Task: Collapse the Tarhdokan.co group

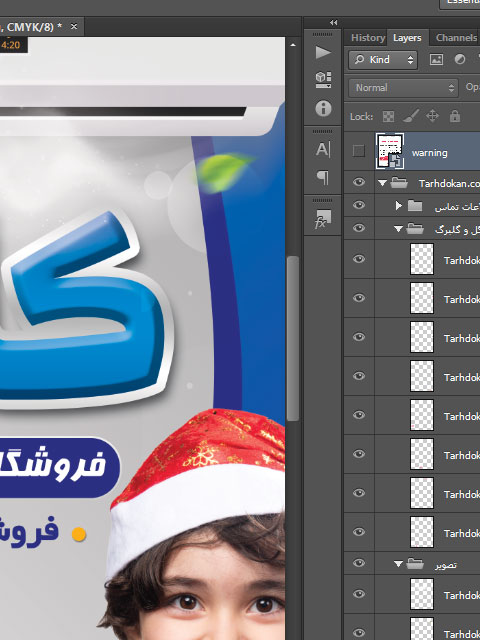Action: (x=382, y=183)
